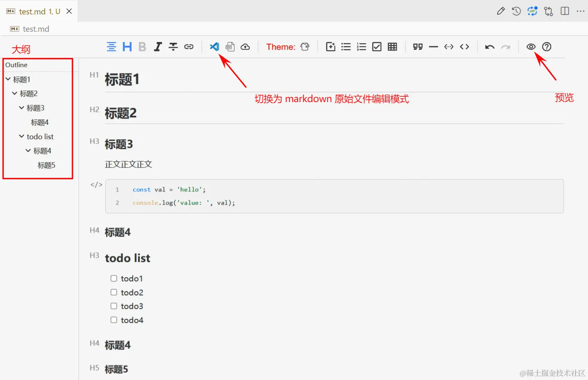Switch to markdown raw file editing mode
The height and width of the screenshot is (380, 588).
point(214,47)
